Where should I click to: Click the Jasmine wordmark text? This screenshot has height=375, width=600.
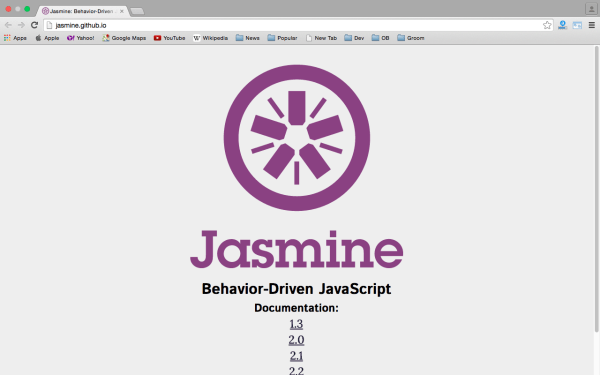[x=297, y=249]
